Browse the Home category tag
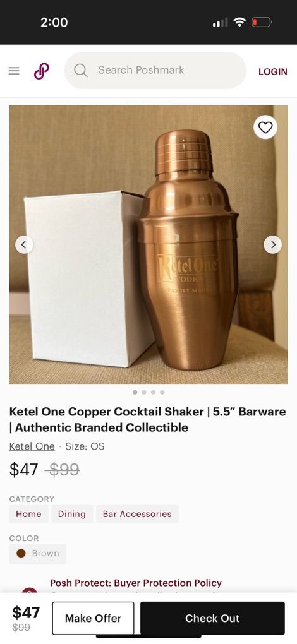 coord(29,514)
